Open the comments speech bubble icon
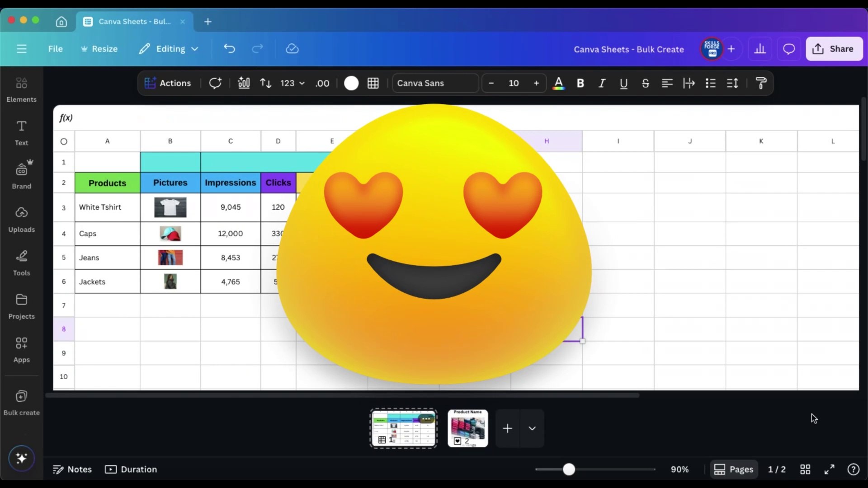The height and width of the screenshot is (488, 868). pos(789,49)
